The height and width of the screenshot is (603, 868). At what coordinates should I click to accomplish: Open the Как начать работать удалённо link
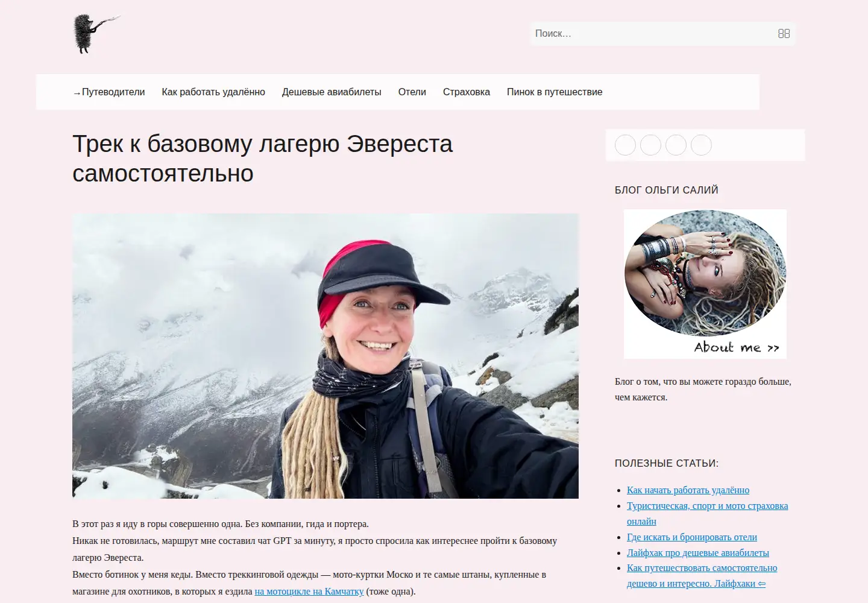pyautogui.click(x=688, y=490)
